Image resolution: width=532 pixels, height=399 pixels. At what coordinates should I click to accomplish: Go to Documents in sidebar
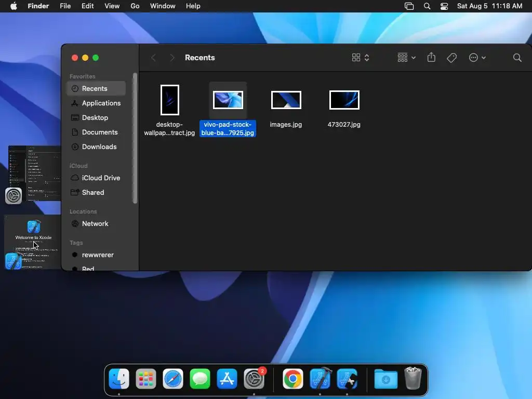96,132
